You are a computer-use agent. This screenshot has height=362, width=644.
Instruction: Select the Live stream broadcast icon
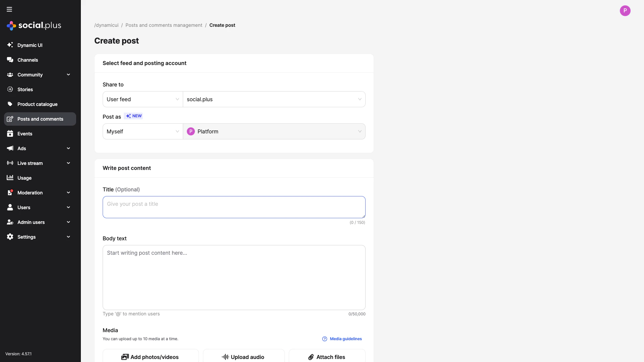(x=10, y=163)
